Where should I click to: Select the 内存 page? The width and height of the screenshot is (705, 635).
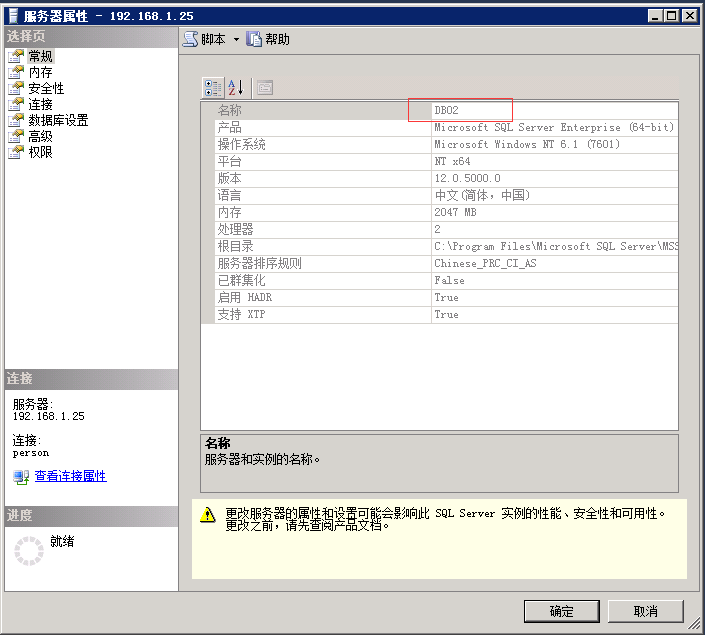point(40,72)
